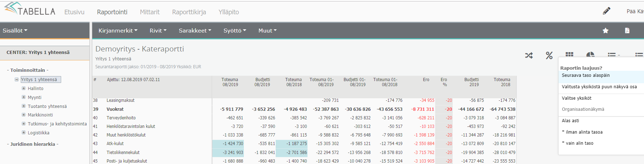
Task: Click the pencil edit icon
Action: click(x=606, y=11)
